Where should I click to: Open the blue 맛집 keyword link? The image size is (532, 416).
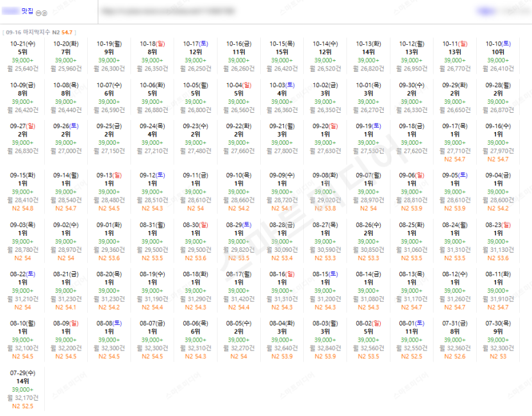[28, 11]
